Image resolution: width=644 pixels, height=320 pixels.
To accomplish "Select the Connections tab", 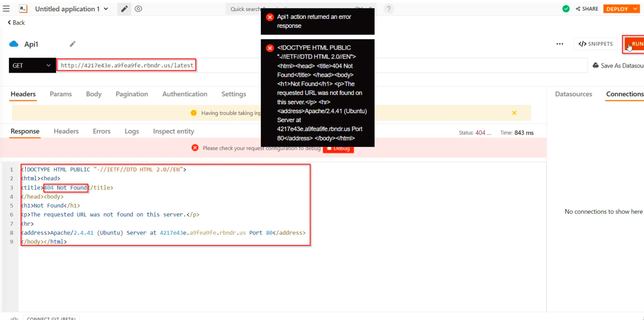I will tap(625, 94).
